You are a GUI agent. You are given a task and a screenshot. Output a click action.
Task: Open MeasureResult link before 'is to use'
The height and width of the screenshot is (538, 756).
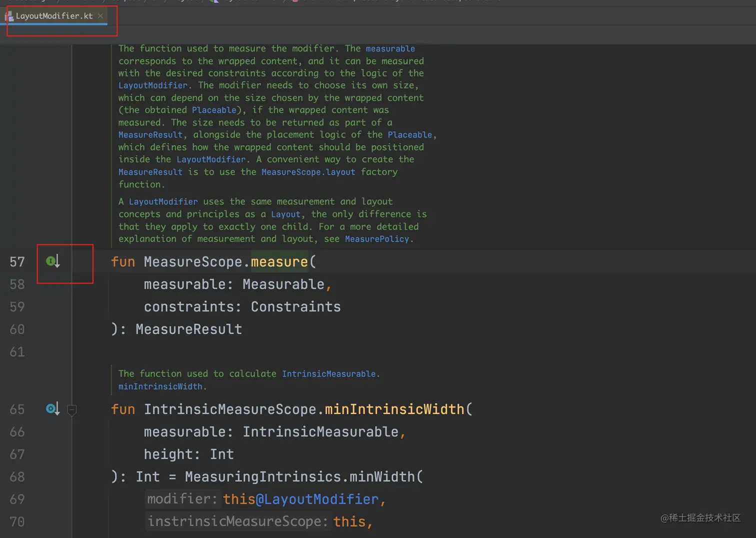(150, 172)
